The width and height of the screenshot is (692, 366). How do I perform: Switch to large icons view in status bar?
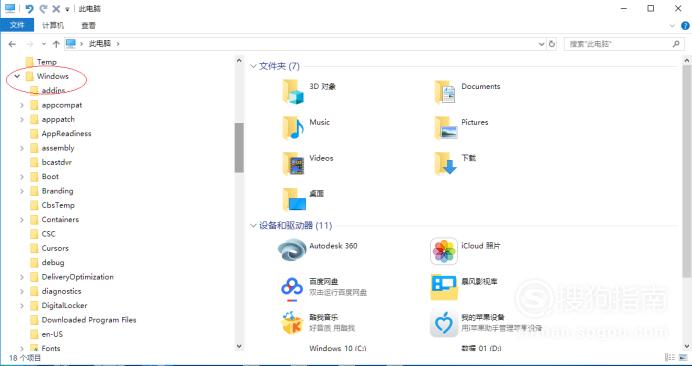[683, 358]
